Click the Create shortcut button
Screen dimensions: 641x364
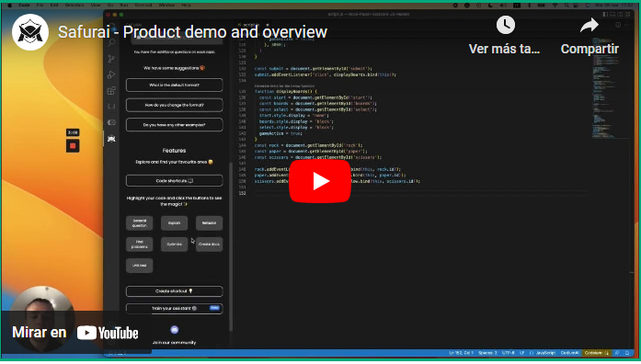pyautogui.click(x=175, y=291)
